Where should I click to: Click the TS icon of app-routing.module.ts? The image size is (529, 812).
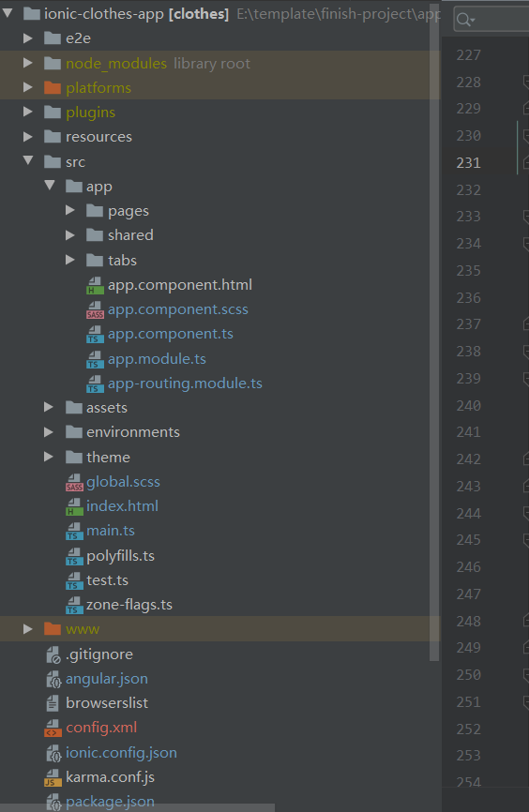click(x=95, y=383)
